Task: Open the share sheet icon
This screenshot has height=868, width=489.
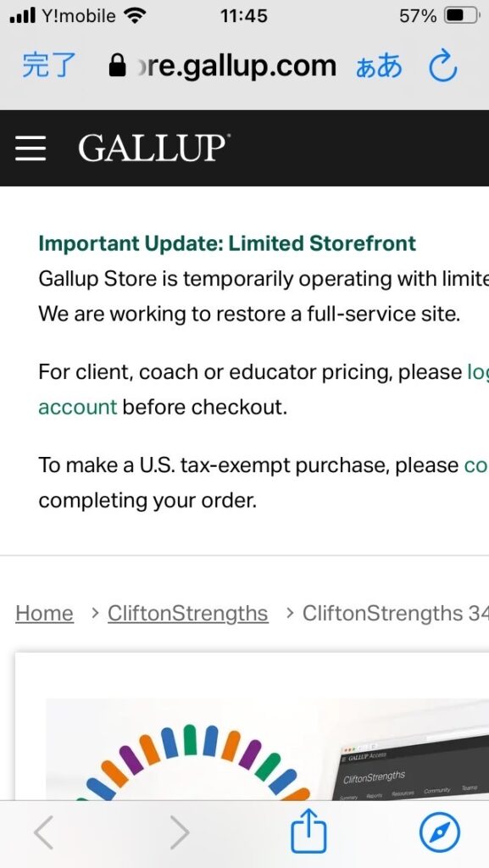Action: [x=308, y=831]
